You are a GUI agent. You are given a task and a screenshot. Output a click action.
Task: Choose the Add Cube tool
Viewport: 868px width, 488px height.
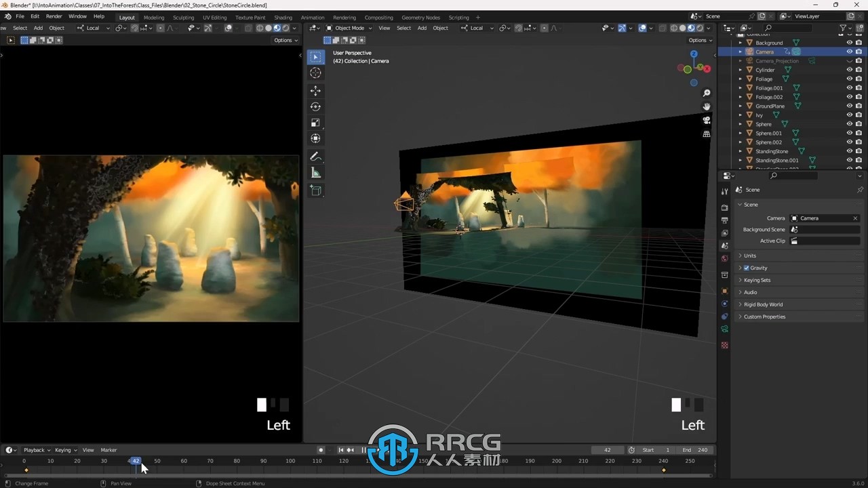click(x=315, y=191)
